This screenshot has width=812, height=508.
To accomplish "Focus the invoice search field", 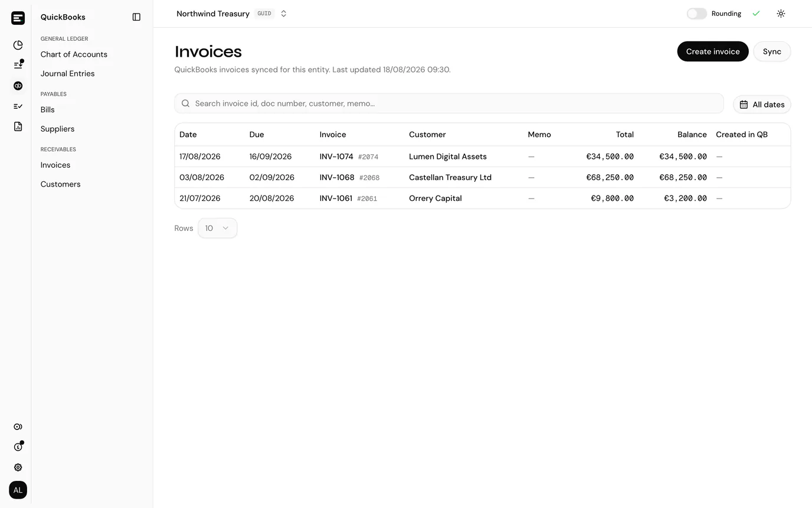I will click(449, 103).
